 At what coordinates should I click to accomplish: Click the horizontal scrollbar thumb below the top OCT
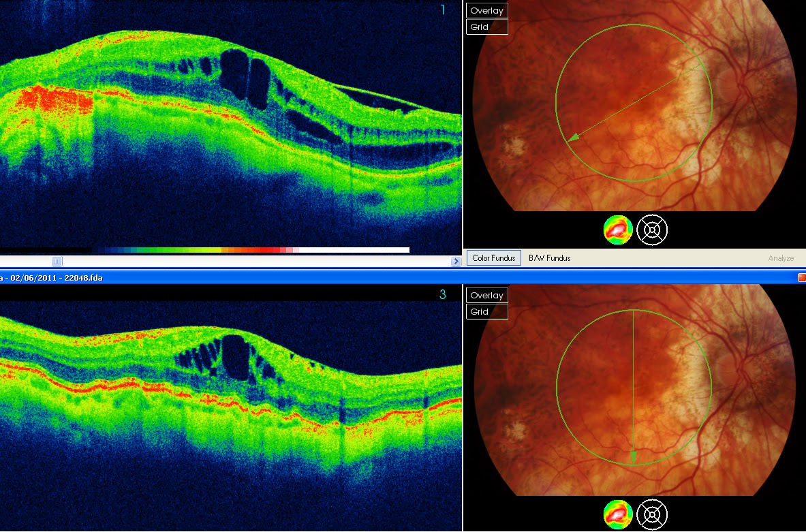(57, 261)
